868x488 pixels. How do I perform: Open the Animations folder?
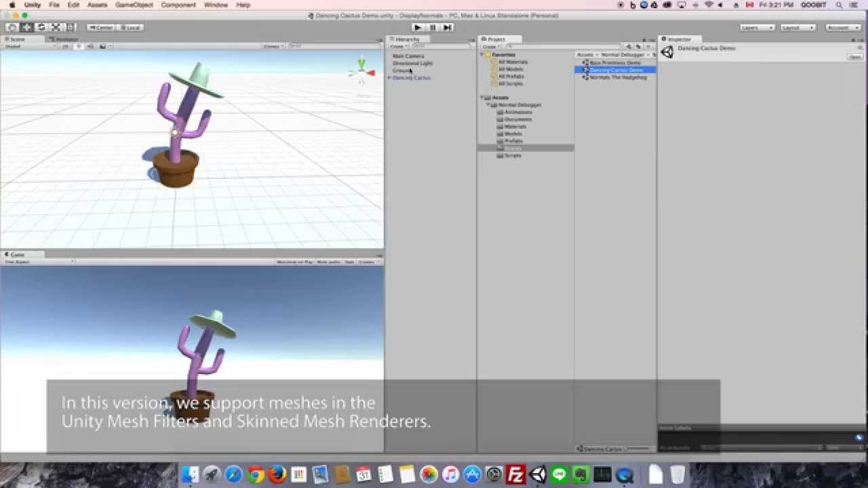[x=518, y=113]
